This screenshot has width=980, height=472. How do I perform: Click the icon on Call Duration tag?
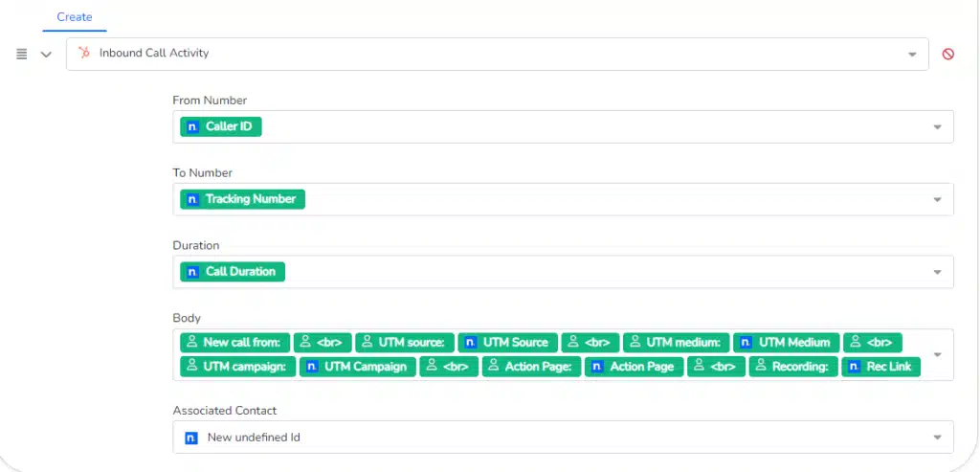point(192,272)
